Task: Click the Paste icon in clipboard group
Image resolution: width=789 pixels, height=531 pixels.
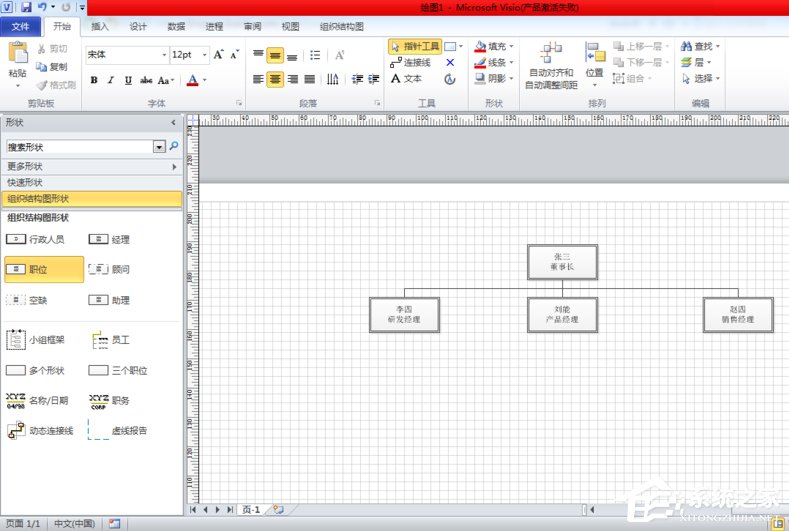Action: pos(18,53)
